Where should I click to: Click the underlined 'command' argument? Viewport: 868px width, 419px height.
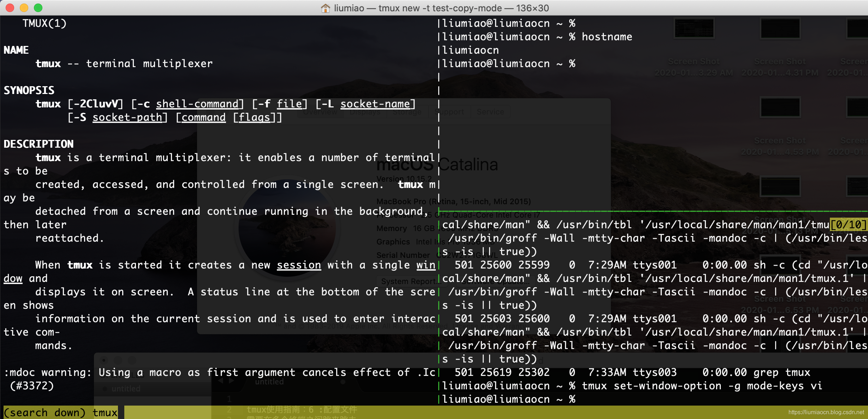[203, 117]
